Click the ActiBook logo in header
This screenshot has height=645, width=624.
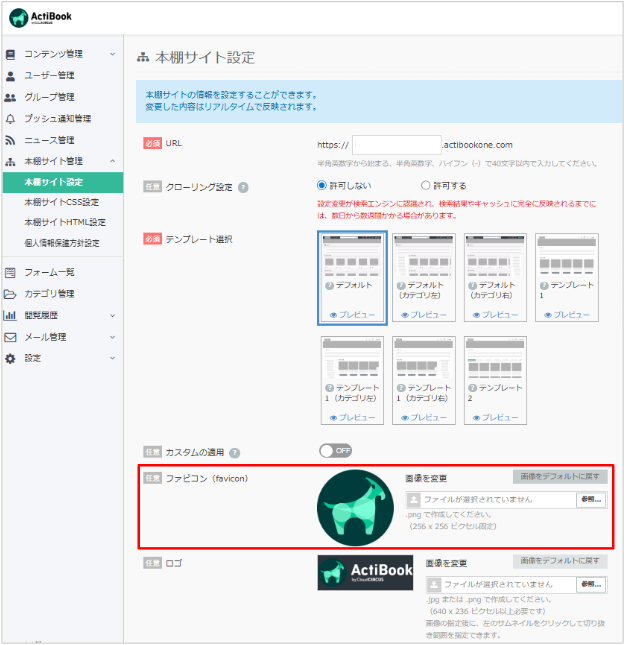point(43,18)
